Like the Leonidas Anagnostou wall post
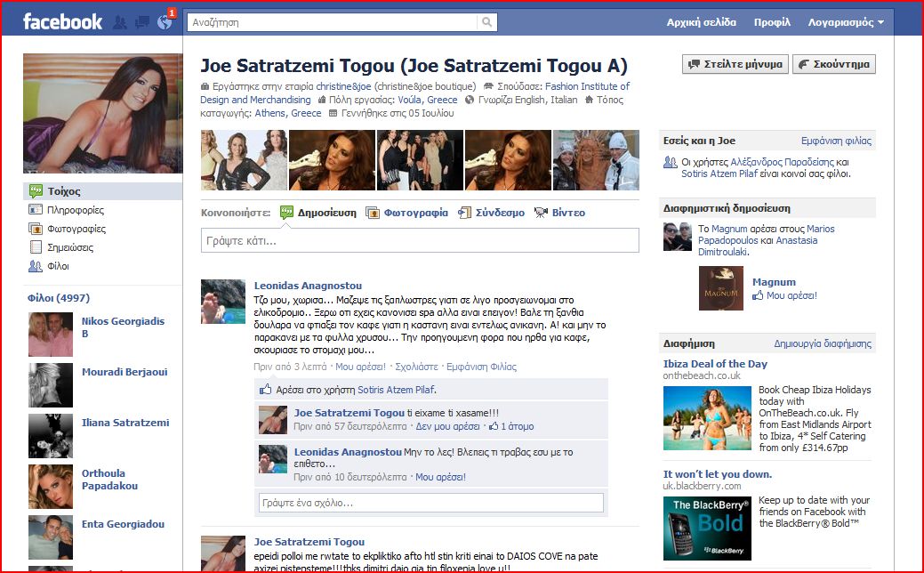This screenshot has width=924, height=573. click(361, 367)
